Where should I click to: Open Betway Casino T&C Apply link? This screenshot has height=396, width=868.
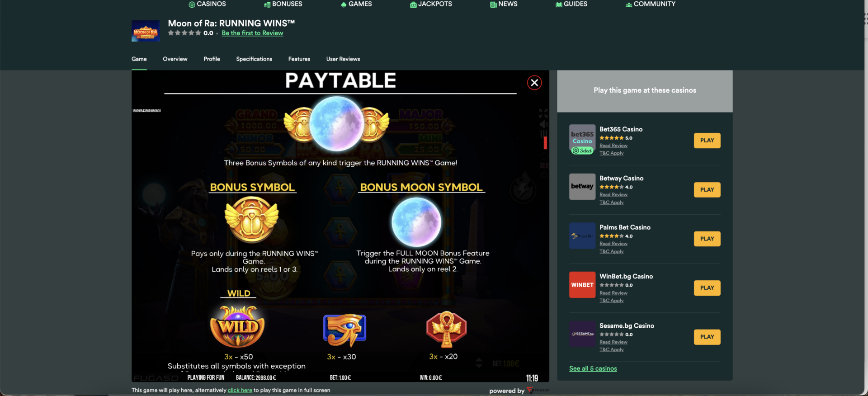click(x=612, y=203)
